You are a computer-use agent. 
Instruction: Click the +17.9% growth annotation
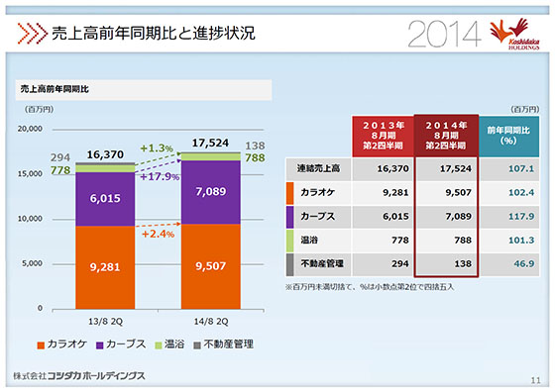(160, 177)
